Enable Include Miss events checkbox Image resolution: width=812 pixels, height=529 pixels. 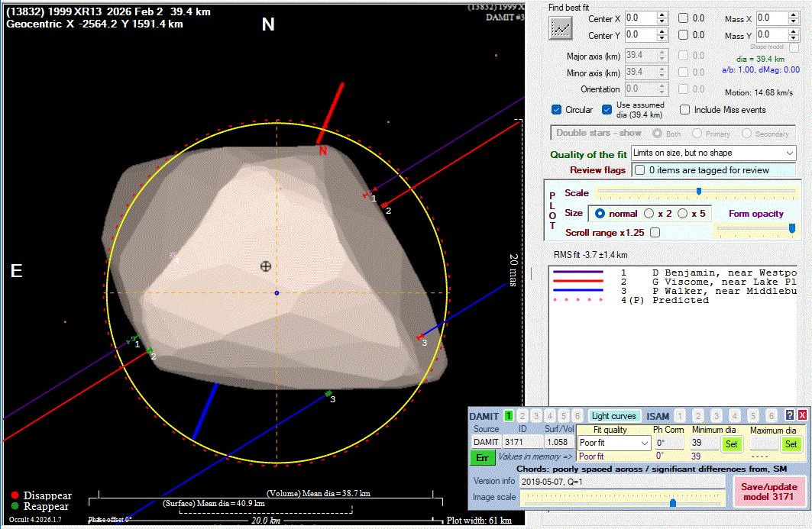click(685, 110)
